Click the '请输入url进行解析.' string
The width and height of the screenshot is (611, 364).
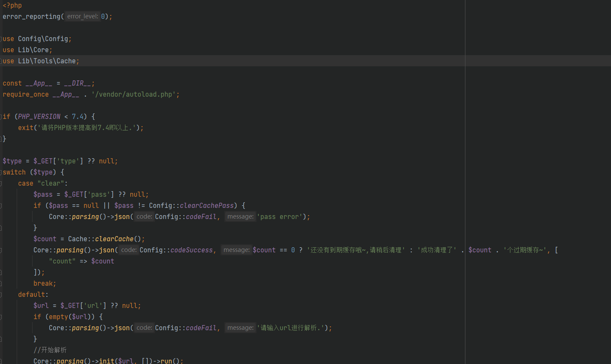click(291, 328)
